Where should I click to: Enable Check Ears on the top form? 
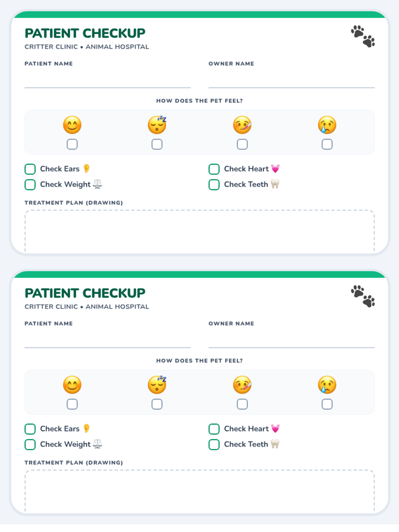[30, 169]
